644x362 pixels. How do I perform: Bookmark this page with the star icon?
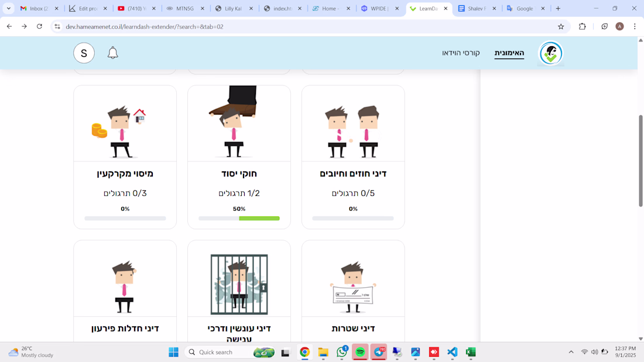pos(561,27)
